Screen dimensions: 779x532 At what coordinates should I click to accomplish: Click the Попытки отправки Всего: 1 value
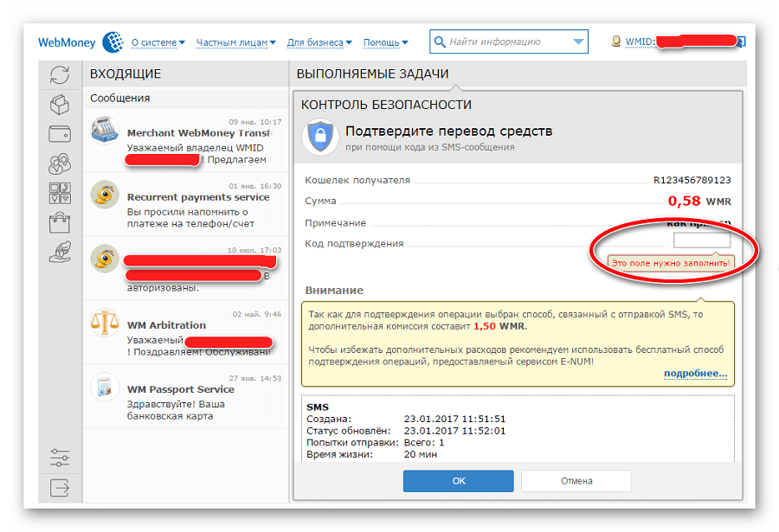(424, 442)
